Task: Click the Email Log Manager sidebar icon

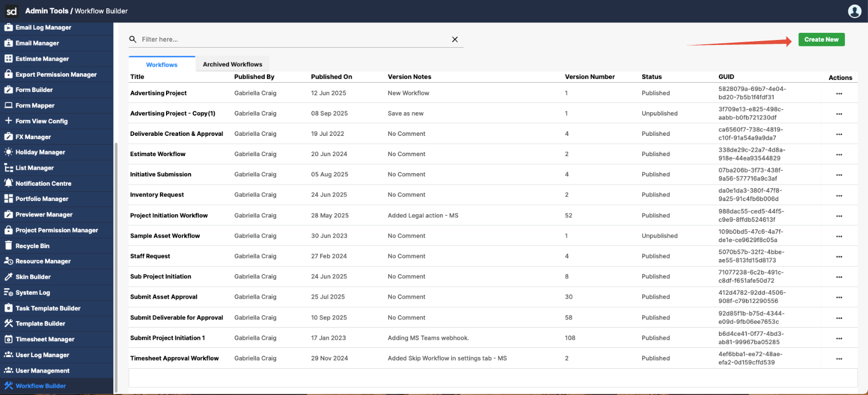Action: (x=8, y=27)
